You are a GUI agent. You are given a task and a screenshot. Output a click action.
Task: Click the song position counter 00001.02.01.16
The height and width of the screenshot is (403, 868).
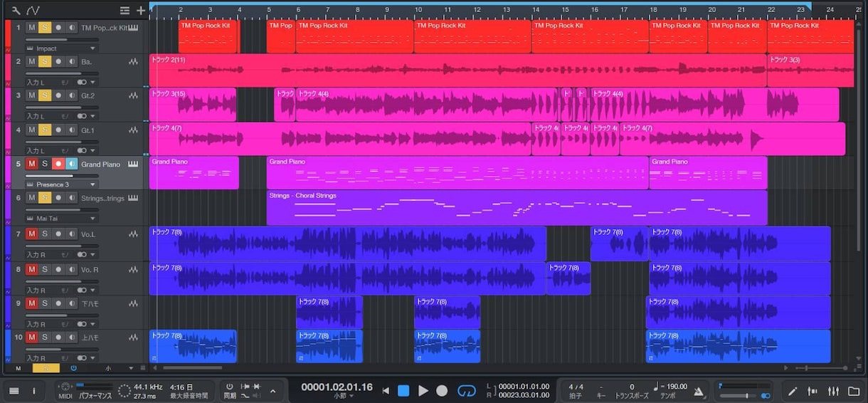pyautogui.click(x=337, y=387)
